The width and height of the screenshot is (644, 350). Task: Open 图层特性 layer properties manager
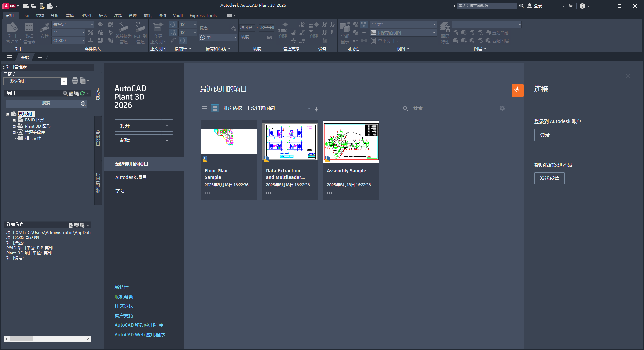point(444,32)
